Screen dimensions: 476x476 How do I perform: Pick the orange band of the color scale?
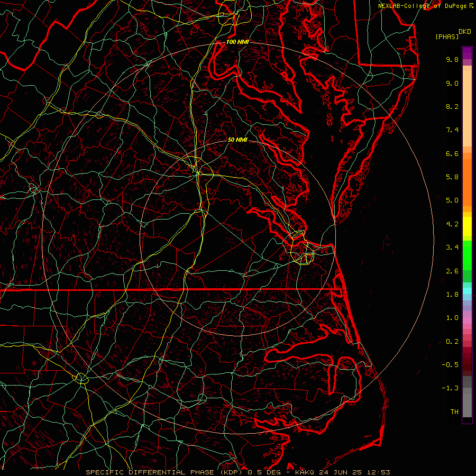pos(467,182)
